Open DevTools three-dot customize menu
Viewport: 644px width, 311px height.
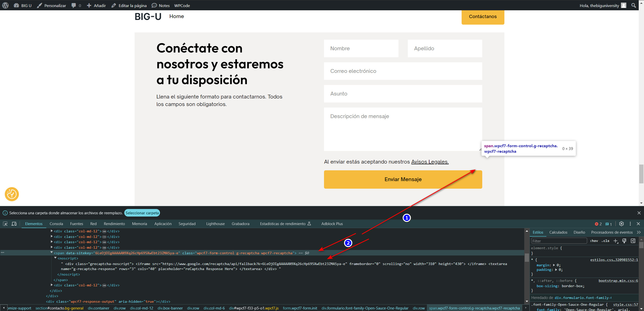pyautogui.click(x=630, y=224)
